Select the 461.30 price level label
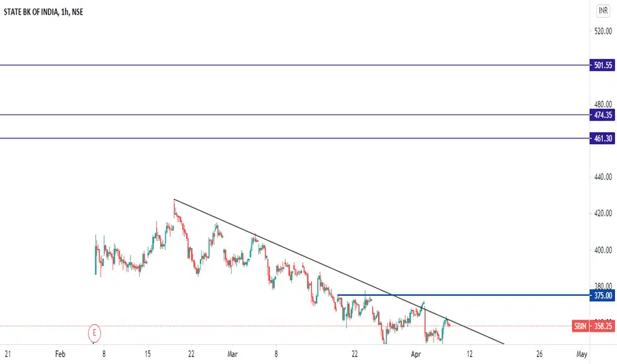Viewport: 617px width, 364px height. click(602, 138)
